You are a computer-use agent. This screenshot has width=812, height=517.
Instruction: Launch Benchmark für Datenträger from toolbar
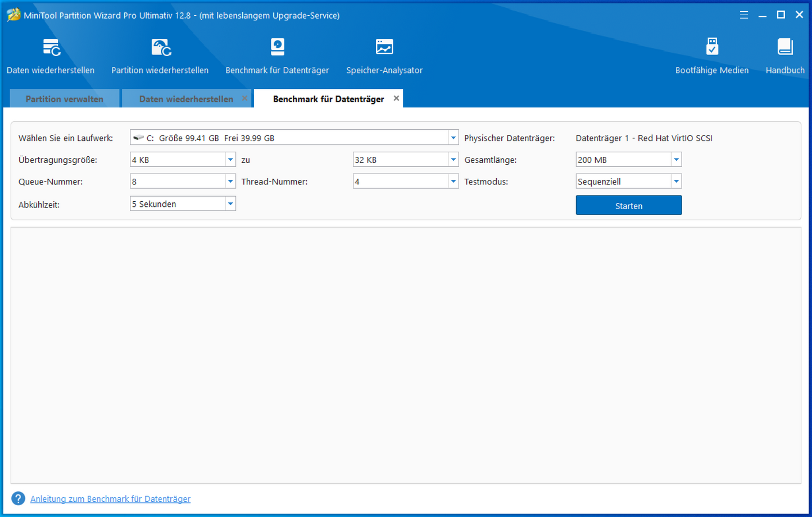pyautogui.click(x=277, y=48)
